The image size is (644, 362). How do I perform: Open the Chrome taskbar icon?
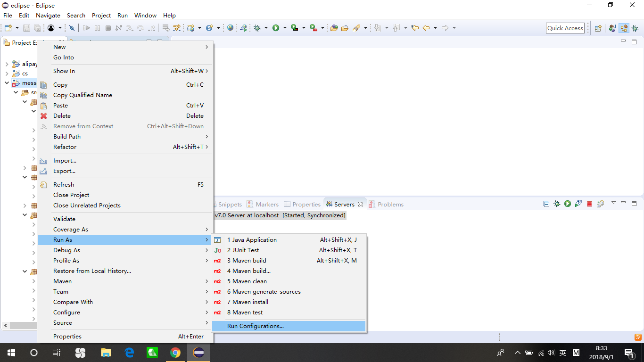[x=175, y=352]
